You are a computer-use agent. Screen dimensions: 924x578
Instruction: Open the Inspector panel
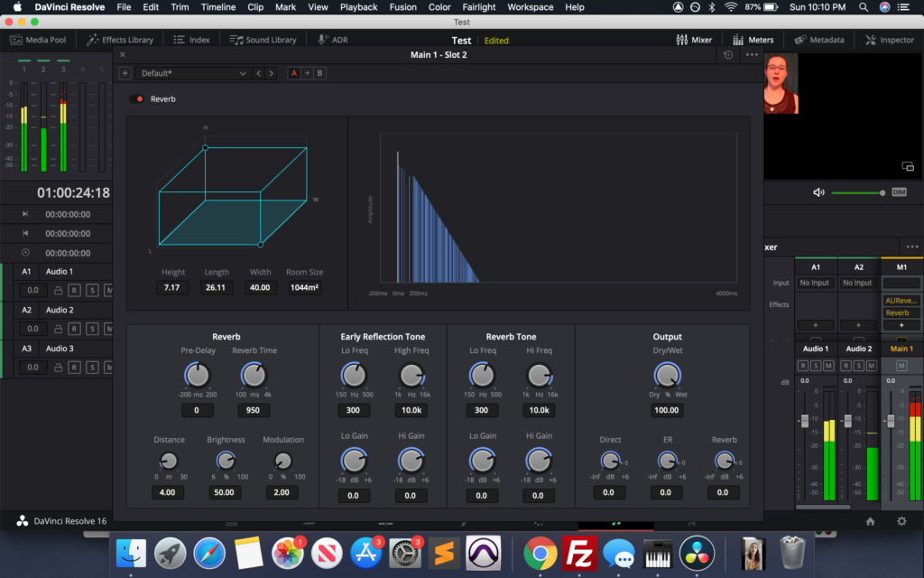coord(890,40)
